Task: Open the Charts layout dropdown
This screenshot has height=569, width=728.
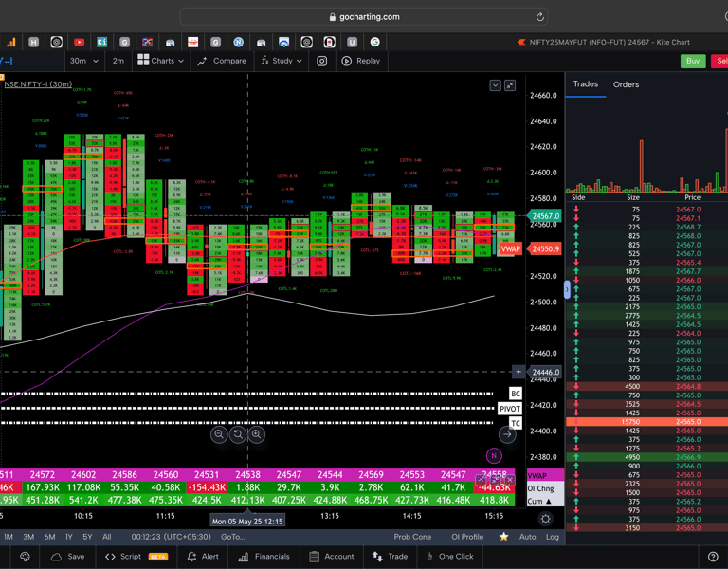Action: click(x=160, y=61)
